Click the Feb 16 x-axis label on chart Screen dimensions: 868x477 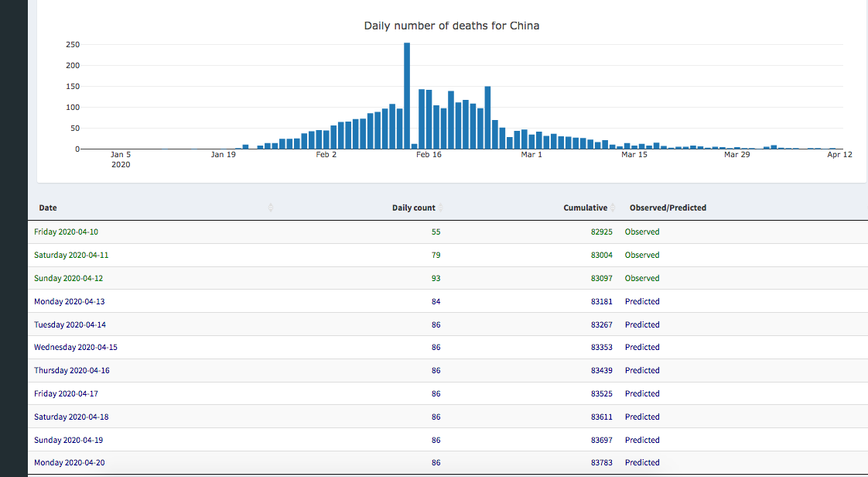click(428, 155)
